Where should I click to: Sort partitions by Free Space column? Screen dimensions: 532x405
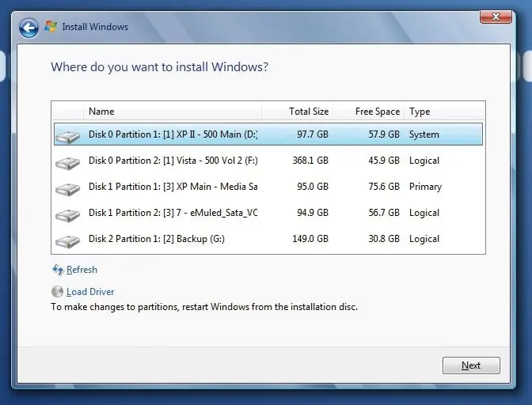369,112
